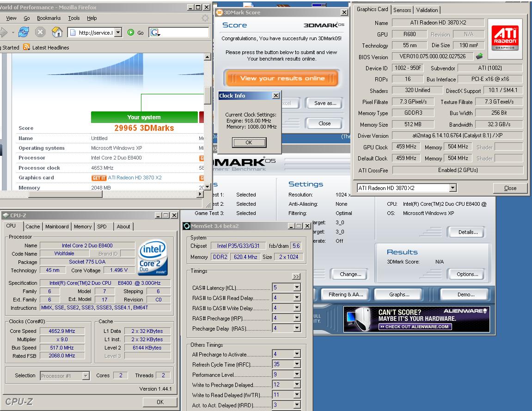Open the Firefox Bookmarks menu

[49, 18]
